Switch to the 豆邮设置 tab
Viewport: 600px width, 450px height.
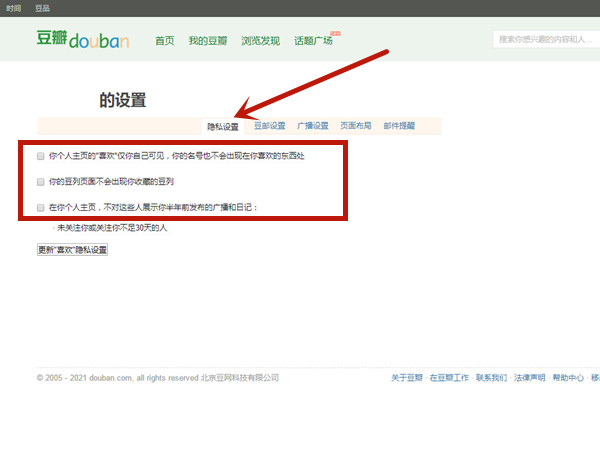coord(269,126)
